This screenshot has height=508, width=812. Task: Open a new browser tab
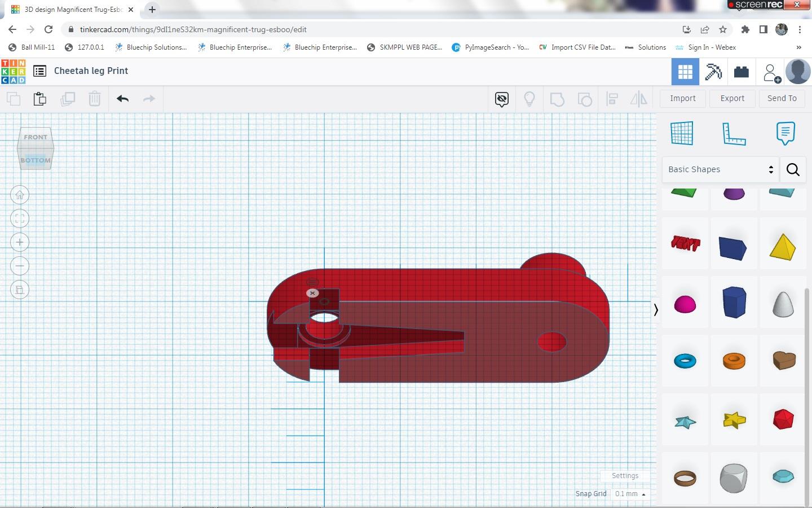(x=152, y=10)
